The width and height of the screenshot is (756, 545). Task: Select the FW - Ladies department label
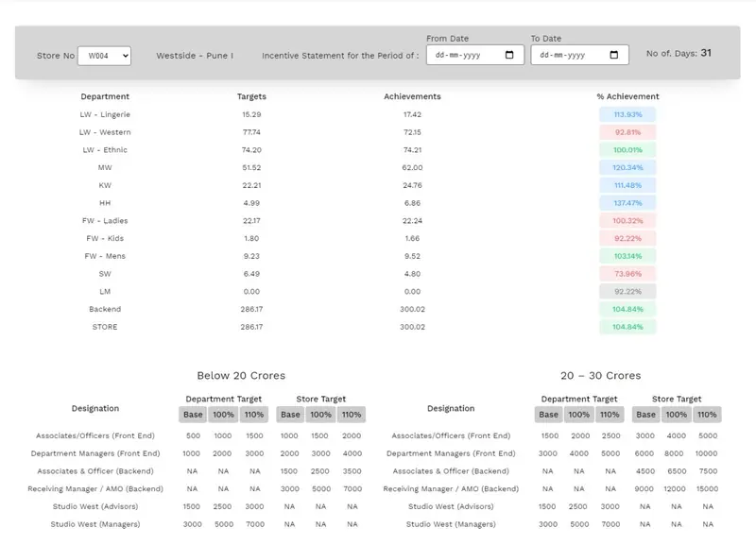click(105, 221)
